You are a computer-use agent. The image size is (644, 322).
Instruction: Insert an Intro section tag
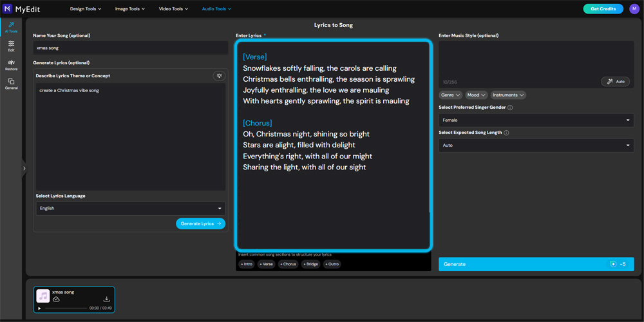click(247, 264)
